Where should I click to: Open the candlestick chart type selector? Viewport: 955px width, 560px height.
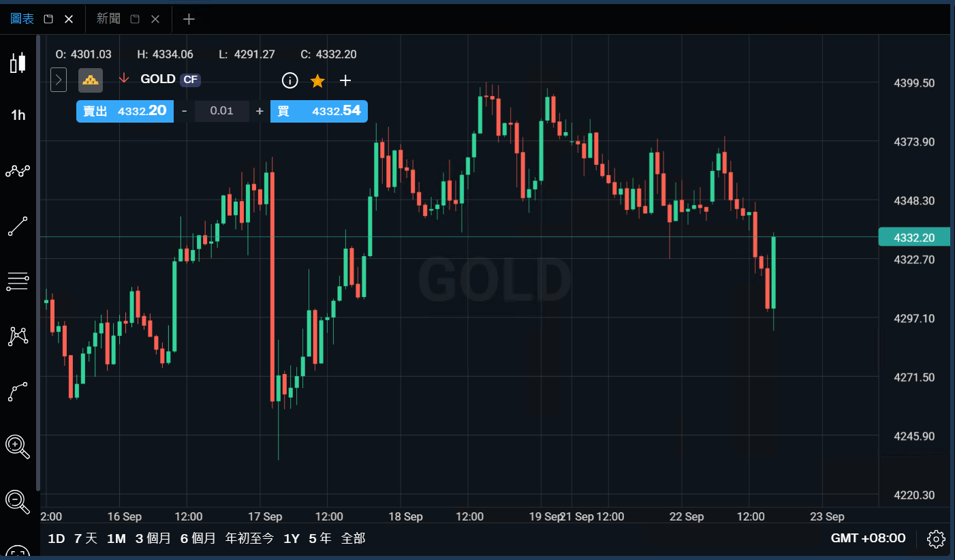click(x=18, y=63)
